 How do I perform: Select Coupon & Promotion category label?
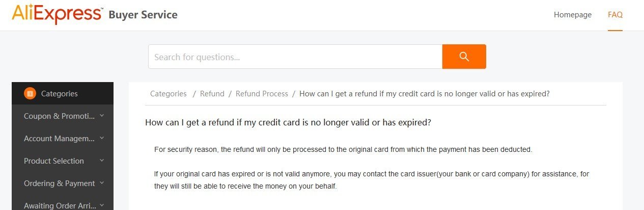coord(59,116)
